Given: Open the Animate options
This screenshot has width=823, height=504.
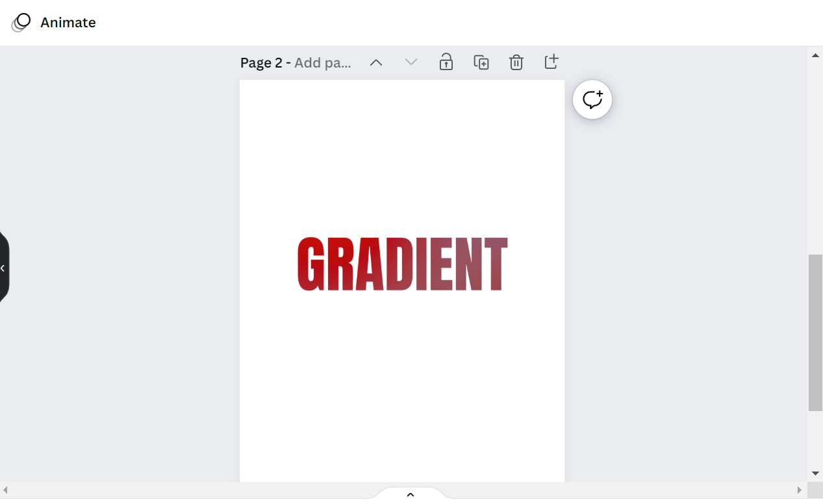Looking at the screenshot, I should pos(55,23).
